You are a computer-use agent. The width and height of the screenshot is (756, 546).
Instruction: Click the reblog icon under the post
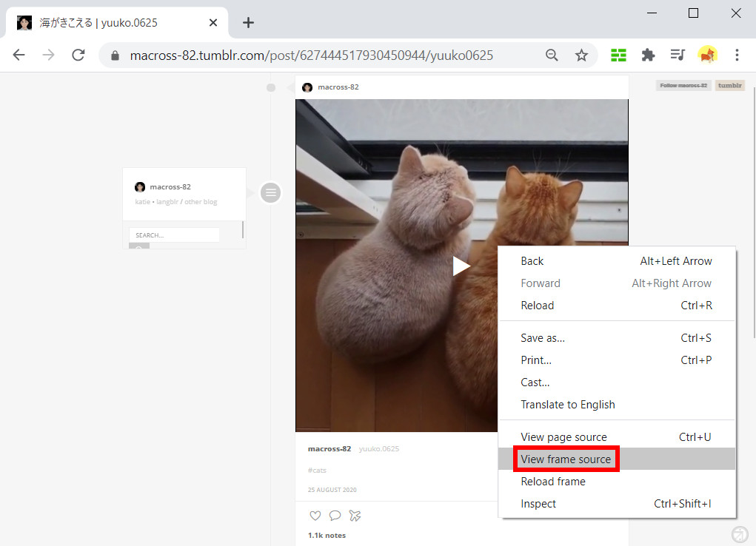point(355,516)
